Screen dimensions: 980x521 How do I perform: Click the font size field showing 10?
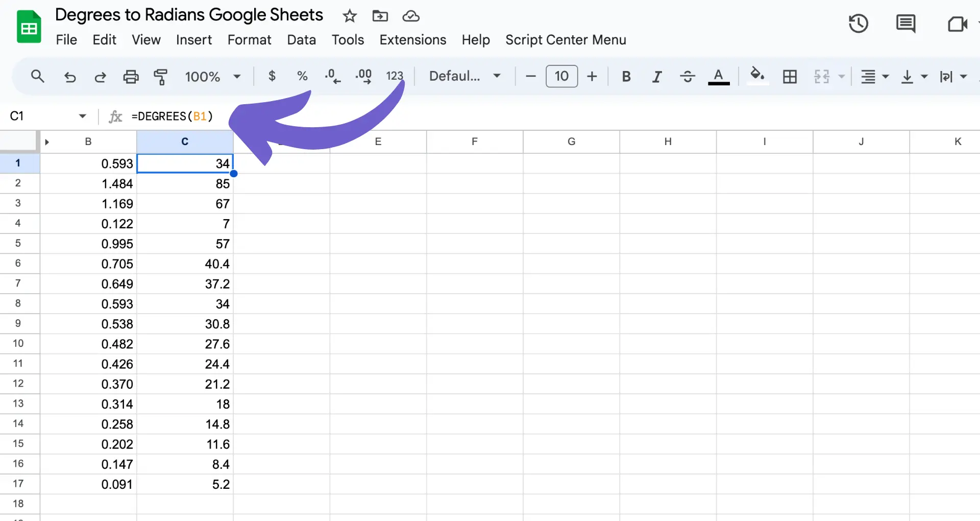pyautogui.click(x=561, y=76)
